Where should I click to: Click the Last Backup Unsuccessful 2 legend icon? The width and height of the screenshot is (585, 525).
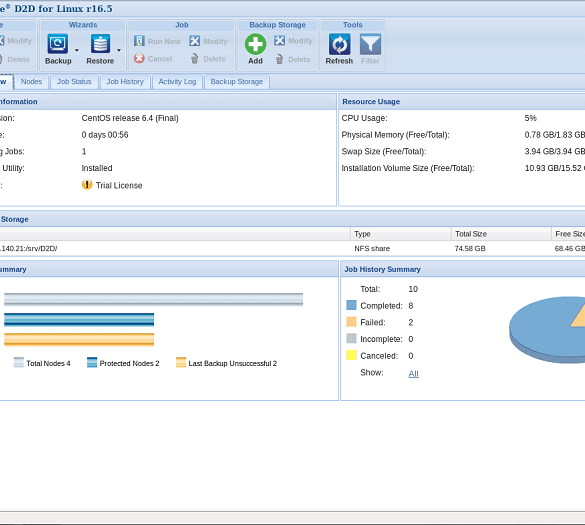click(181, 362)
